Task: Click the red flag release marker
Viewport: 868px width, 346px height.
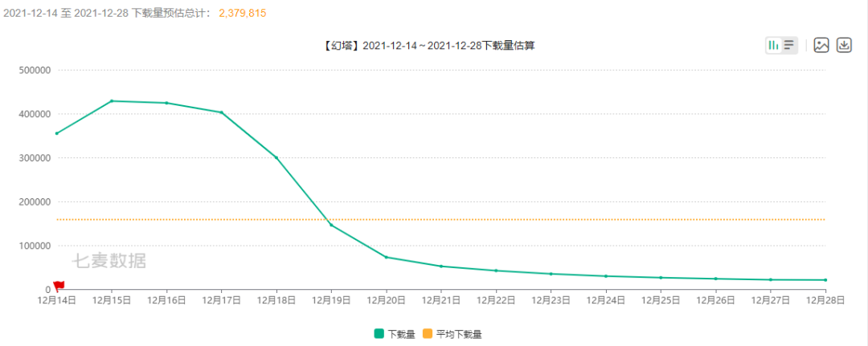Action: [59, 286]
